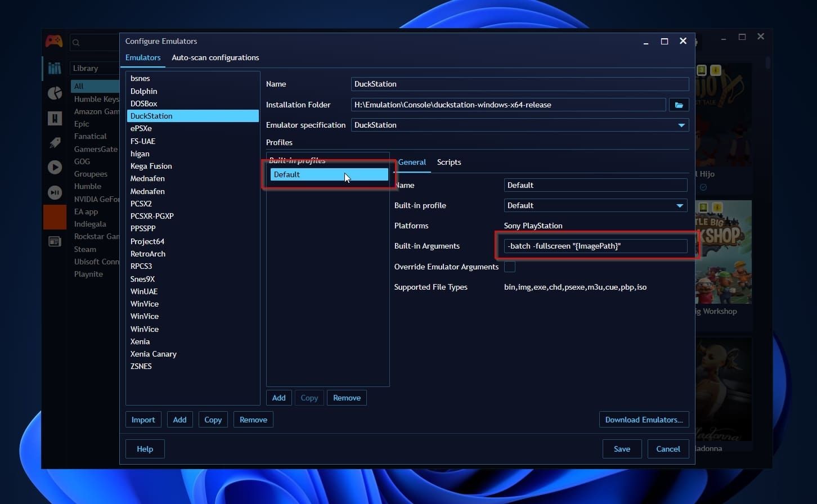Select Xenia Canary in the emulator list
Viewport: 817px width, 504px height.
click(x=193, y=354)
